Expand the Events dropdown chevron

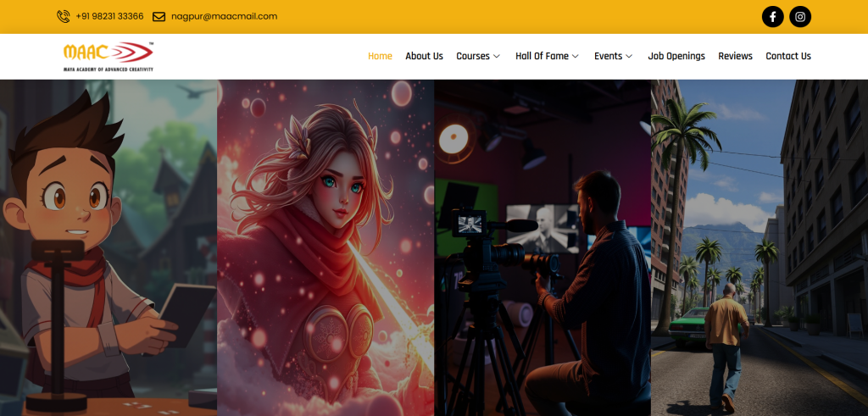tap(629, 57)
